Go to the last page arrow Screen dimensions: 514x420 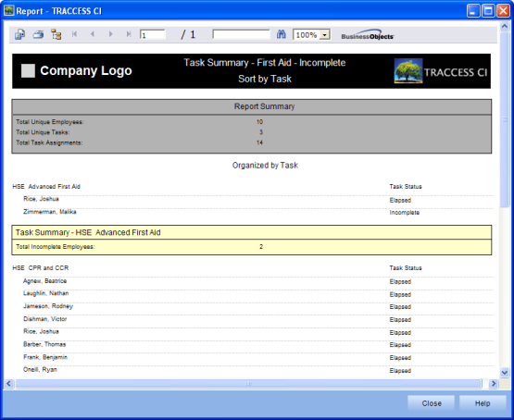129,34
